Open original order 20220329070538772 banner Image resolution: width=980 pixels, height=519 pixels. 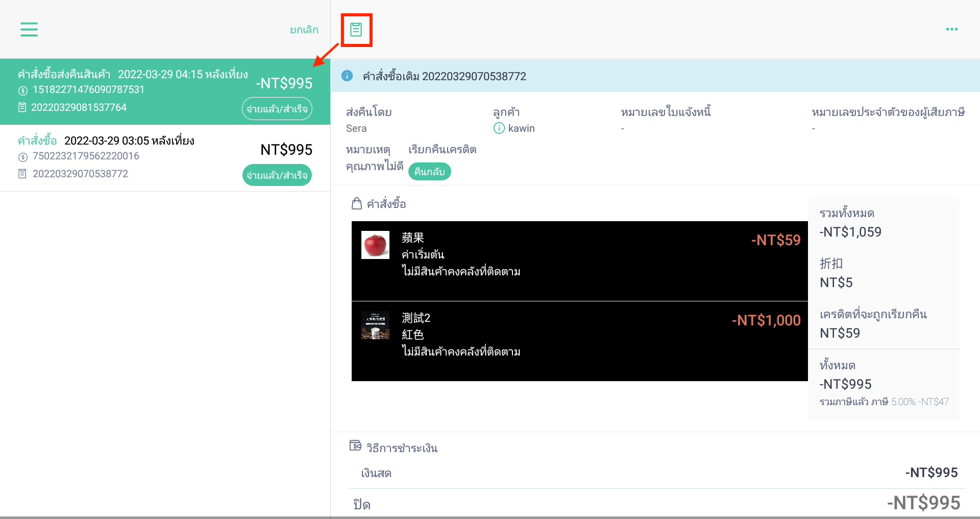(655, 76)
